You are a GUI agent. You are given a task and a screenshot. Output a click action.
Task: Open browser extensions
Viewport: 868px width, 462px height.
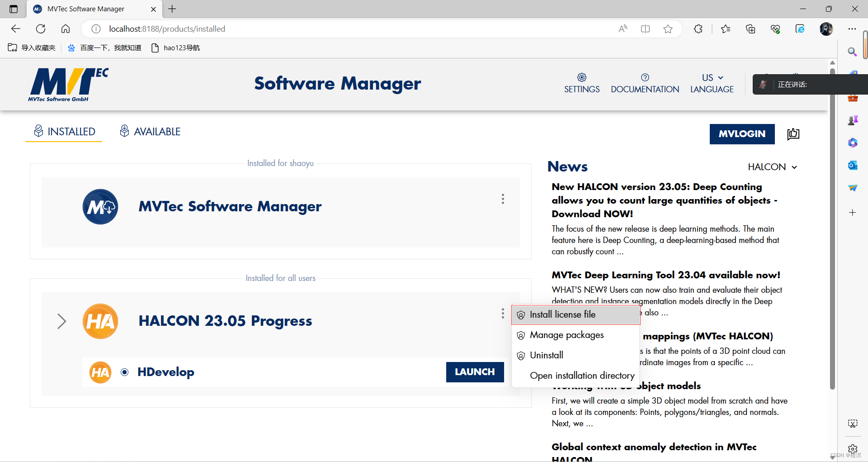tap(698, 29)
